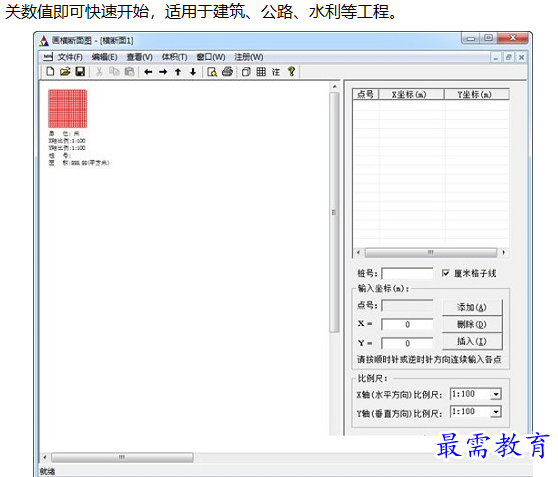This screenshot has width=558, height=477.
Task: Click the red grid thumbnail in canvas
Action: pyautogui.click(x=68, y=109)
